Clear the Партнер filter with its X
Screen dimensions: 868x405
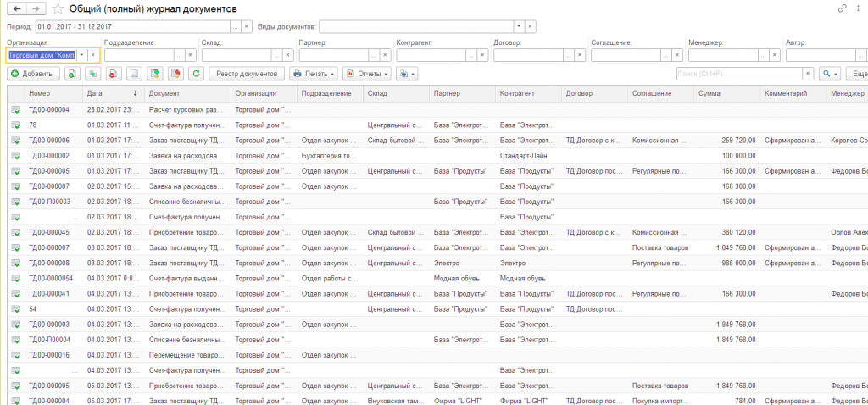385,55
